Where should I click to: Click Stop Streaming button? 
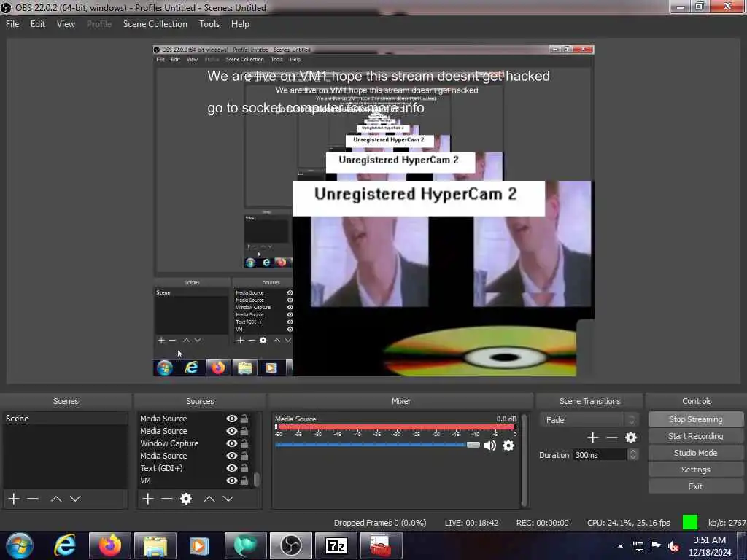[695, 419]
